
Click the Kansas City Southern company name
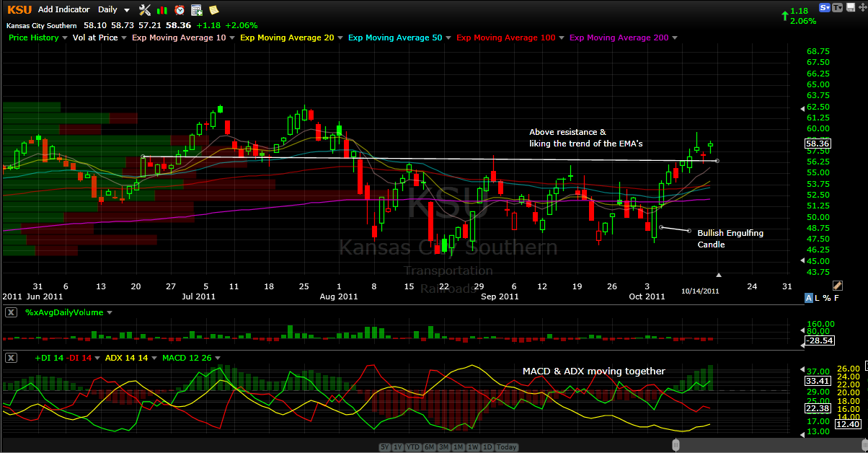(x=42, y=25)
